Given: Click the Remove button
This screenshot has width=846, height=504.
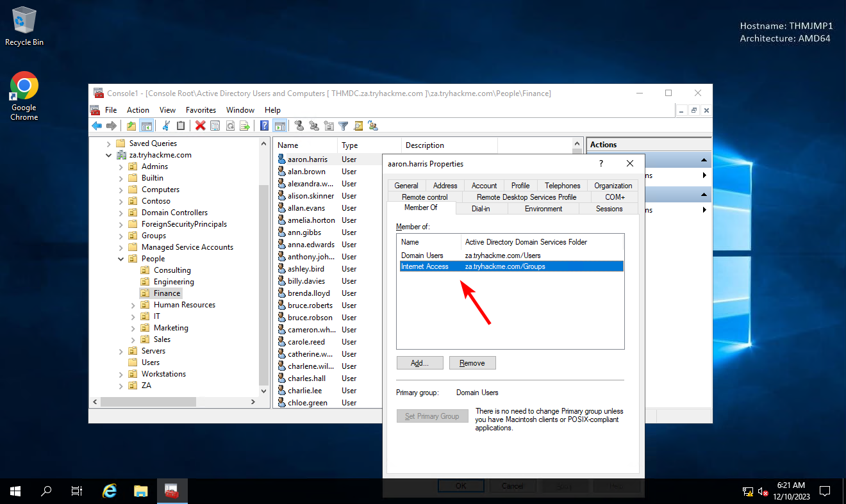Looking at the screenshot, I should (472, 363).
